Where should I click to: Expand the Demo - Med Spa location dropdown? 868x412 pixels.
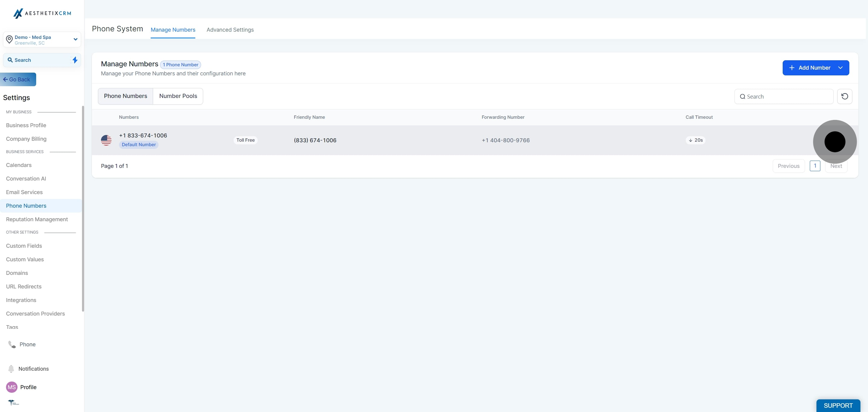(75, 39)
